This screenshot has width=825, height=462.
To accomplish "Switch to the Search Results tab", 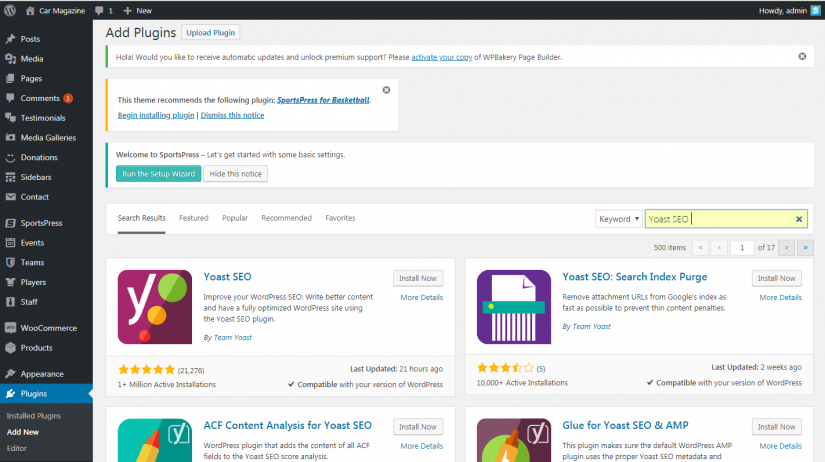I will (x=142, y=218).
